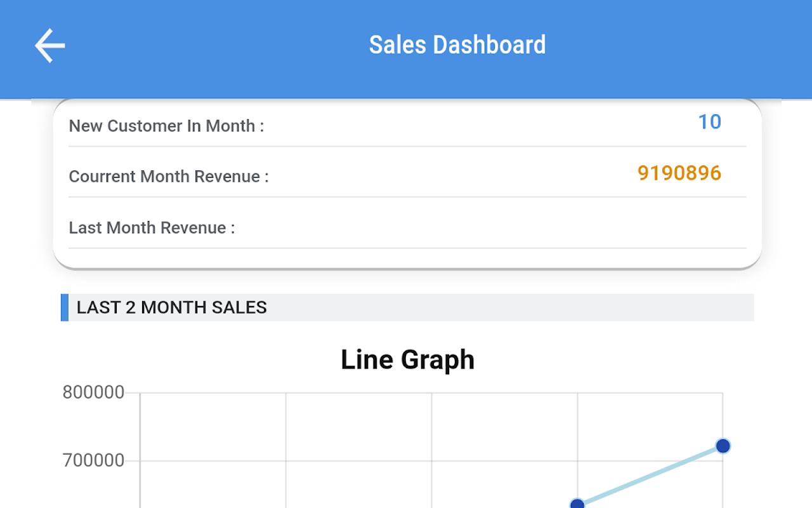Select the highest data point on the graph

click(723, 446)
